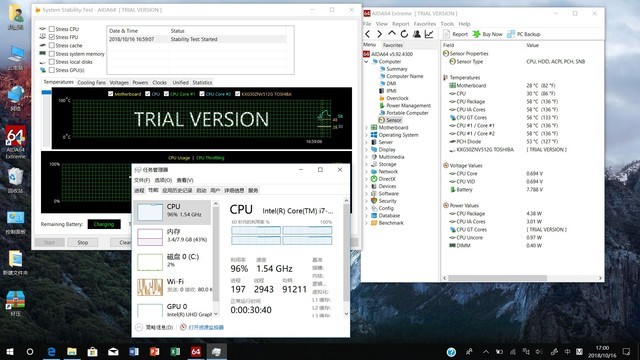Click Report toolbar button in AIDA64
Screen dimensions: 640x360
click(456, 34)
